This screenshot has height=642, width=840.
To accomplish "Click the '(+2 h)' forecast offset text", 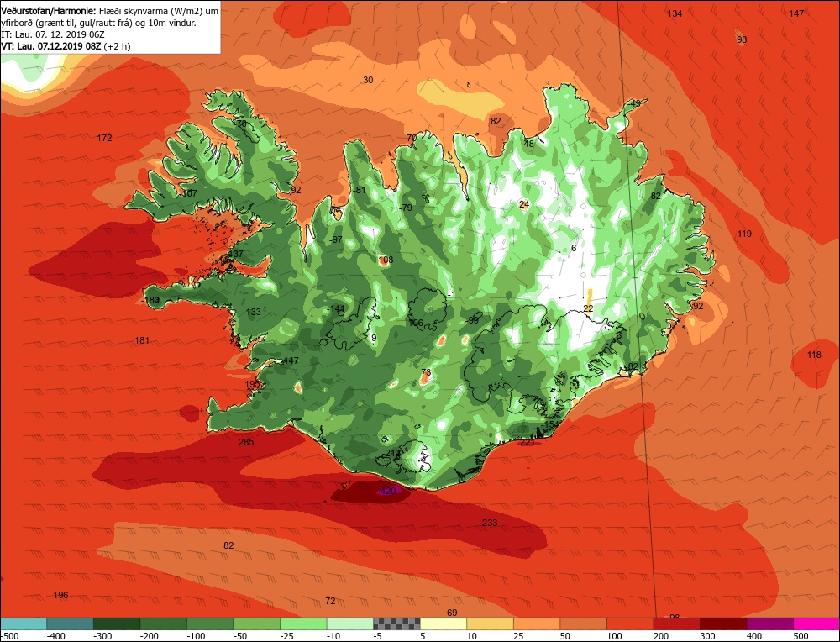I will [x=118, y=46].
